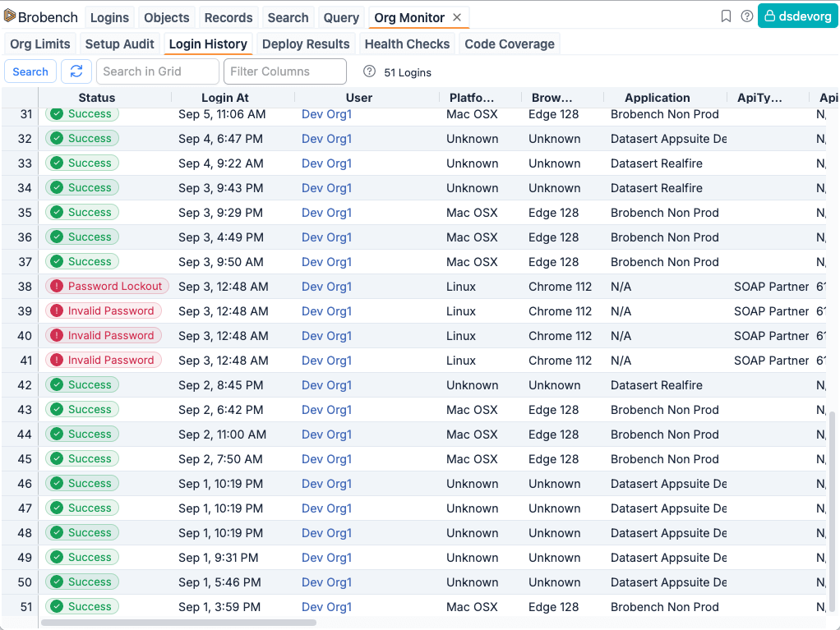Open the dsdevorg org lock button
Image resolution: width=840 pixels, height=630 pixels.
click(797, 16)
